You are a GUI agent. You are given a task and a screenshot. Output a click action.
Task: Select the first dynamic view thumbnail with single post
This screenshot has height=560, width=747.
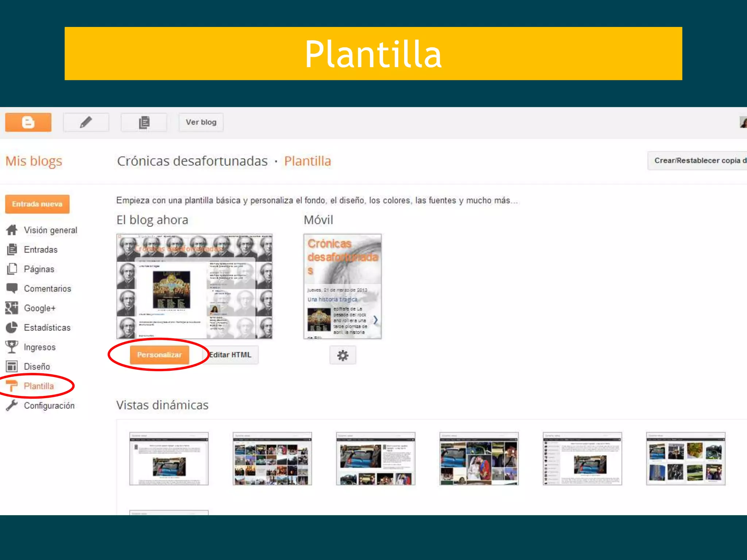[169, 459]
